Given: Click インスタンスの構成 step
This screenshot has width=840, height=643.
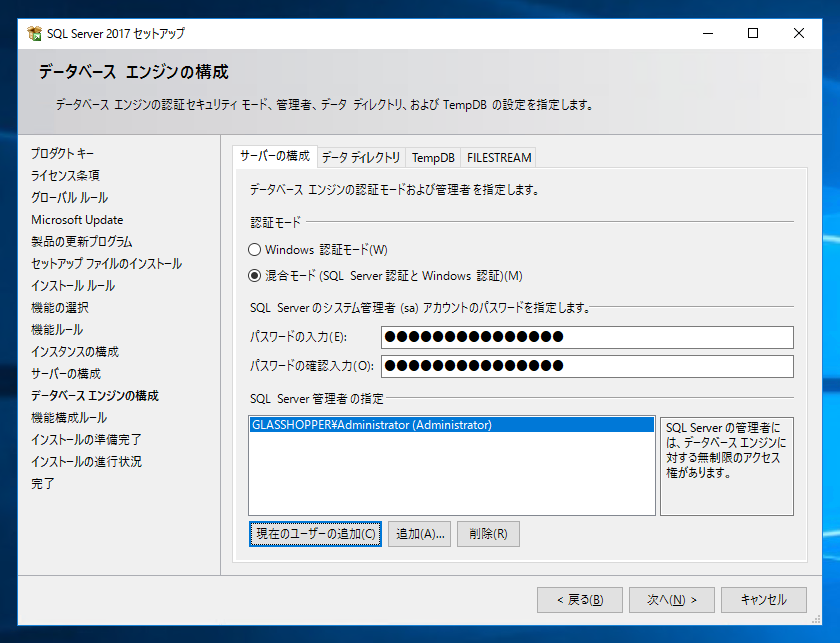Looking at the screenshot, I should tap(75, 352).
